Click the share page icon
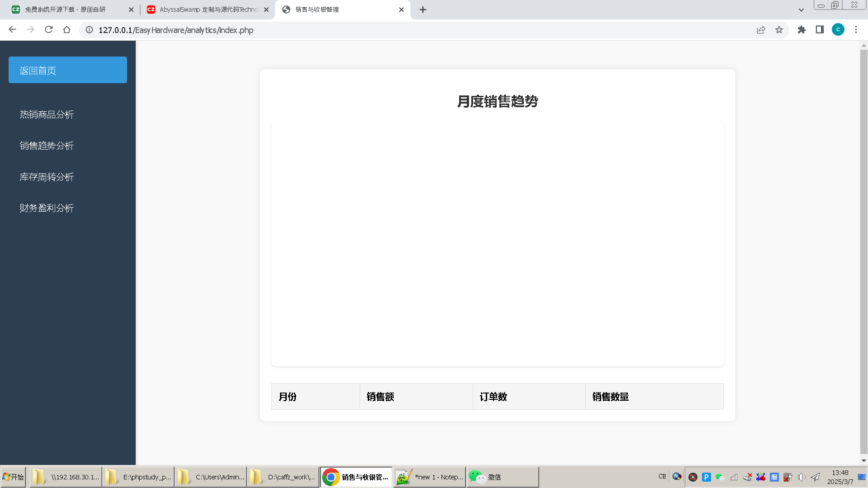Image resolution: width=868 pixels, height=488 pixels. [x=761, y=30]
